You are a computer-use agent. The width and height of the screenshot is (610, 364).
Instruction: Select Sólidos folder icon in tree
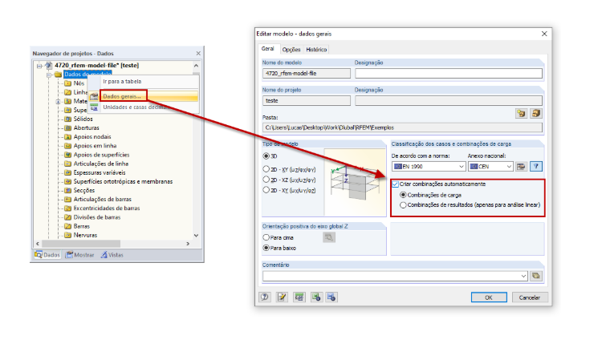coord(67,119)
